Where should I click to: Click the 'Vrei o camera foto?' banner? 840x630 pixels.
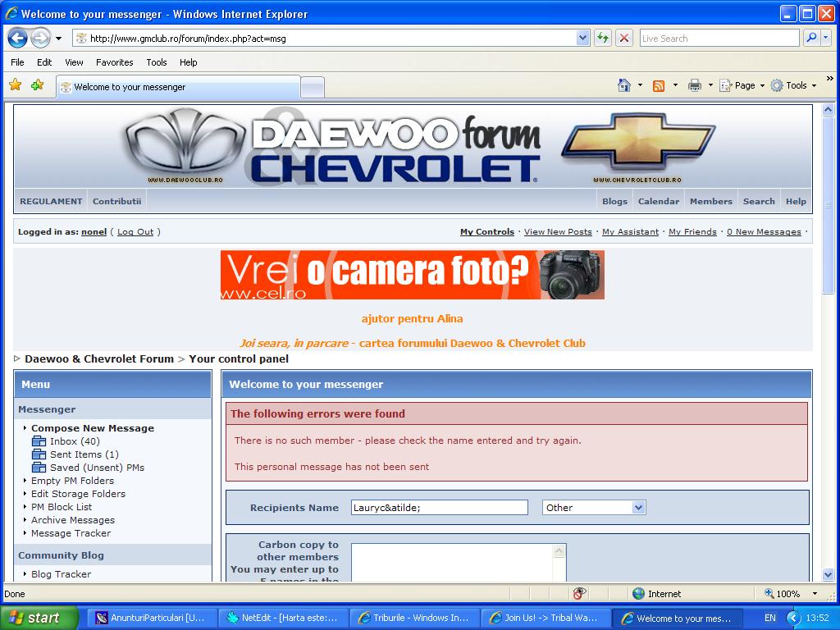coord(413,275)
